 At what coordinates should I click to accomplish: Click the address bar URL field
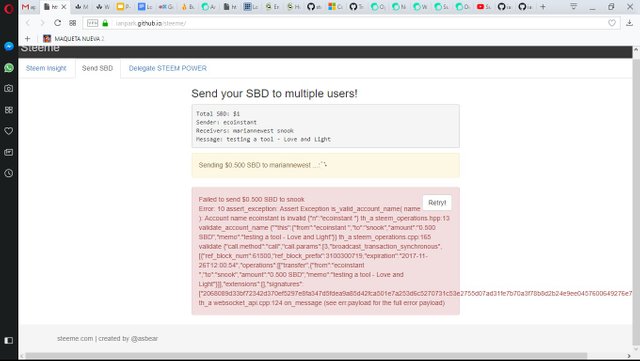click(351, 23)
